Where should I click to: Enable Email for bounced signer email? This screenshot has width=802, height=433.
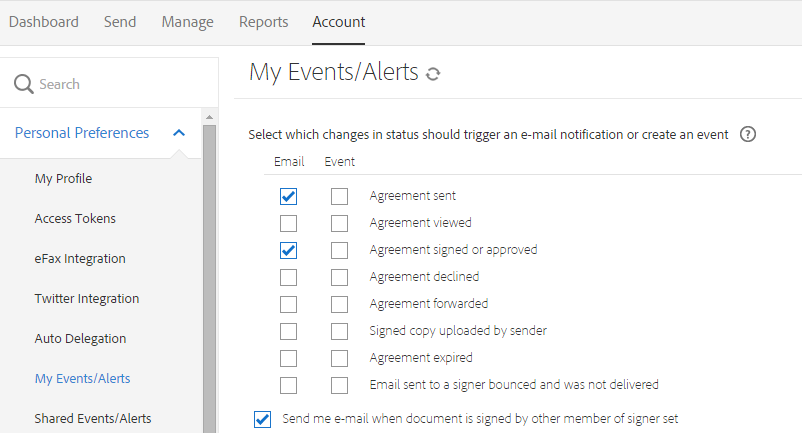point(289,385)
